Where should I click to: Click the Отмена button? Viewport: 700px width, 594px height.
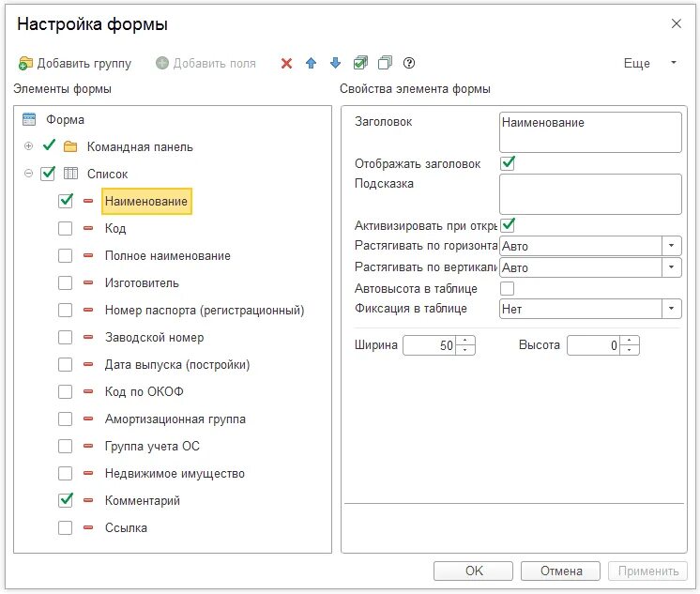pos(559,571)
